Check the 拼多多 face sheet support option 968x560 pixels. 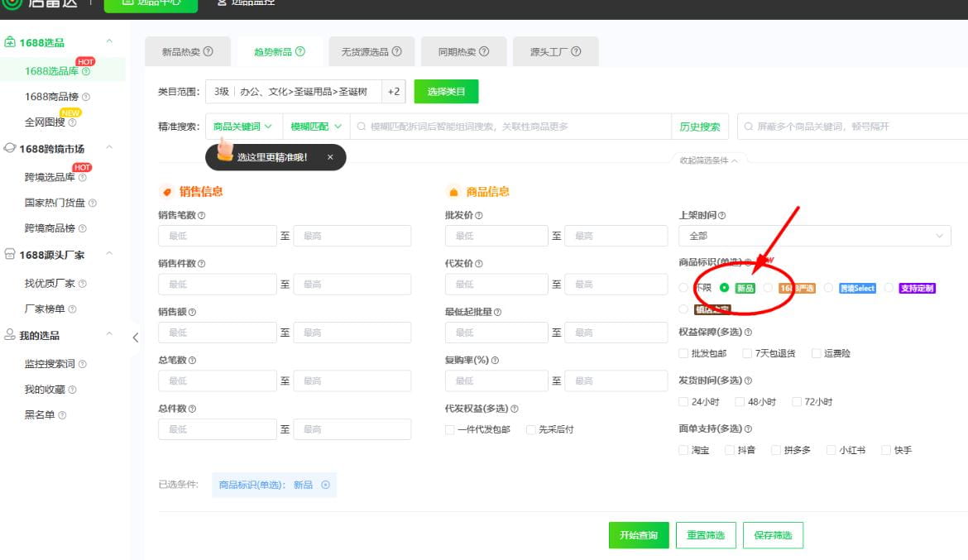tap(775, 449)
